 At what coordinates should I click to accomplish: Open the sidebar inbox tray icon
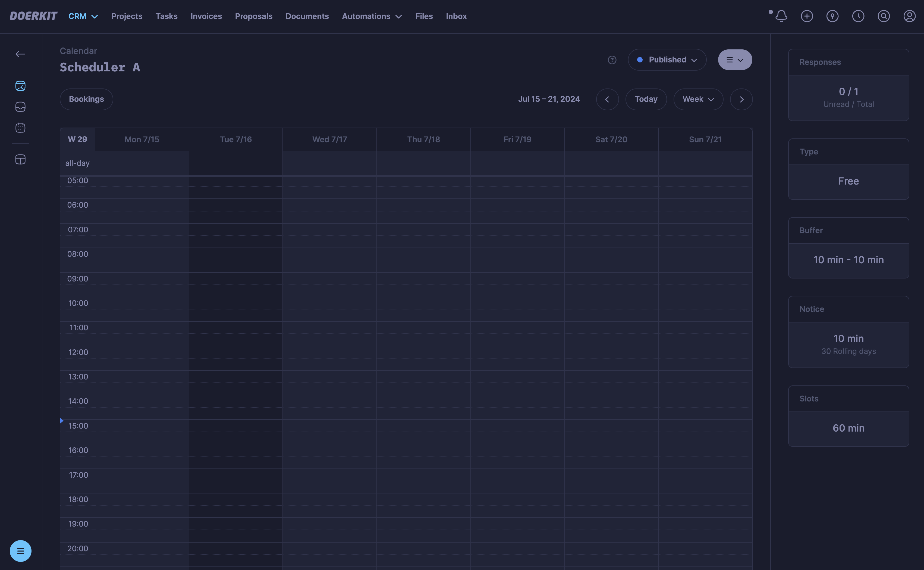(x=20, y=107)
